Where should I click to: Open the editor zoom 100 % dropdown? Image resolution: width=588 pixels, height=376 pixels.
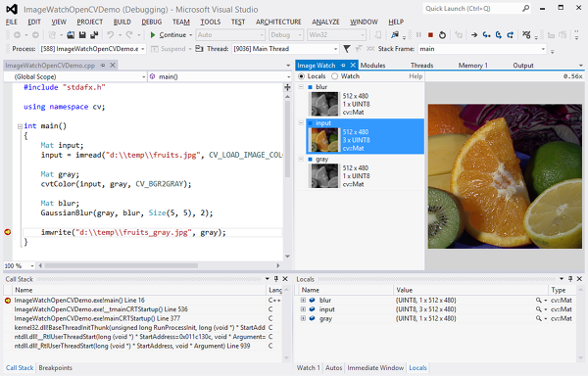[x=32, y=266]
